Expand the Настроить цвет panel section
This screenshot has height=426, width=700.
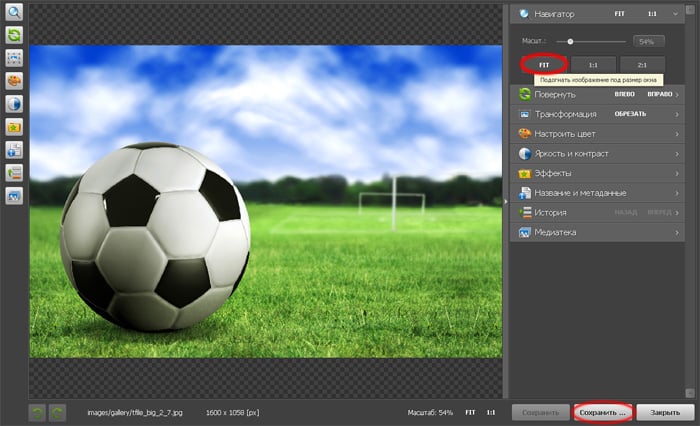pos(597,133)
